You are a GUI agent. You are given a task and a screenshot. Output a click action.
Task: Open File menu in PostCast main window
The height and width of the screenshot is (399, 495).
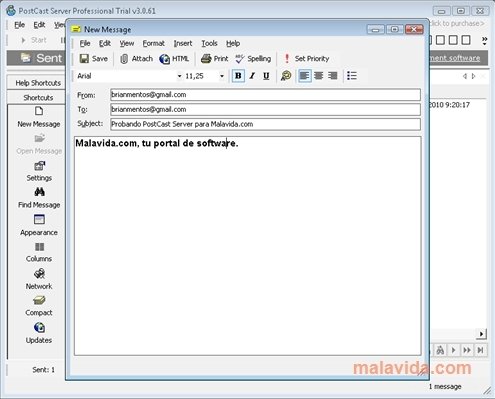click(x=19, y=25)
